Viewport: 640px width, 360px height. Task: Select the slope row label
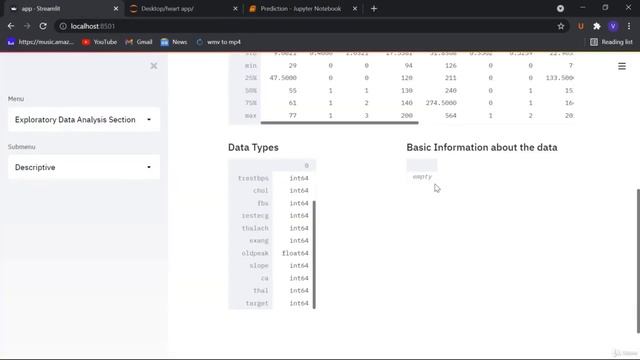click(x=259, y=266)
